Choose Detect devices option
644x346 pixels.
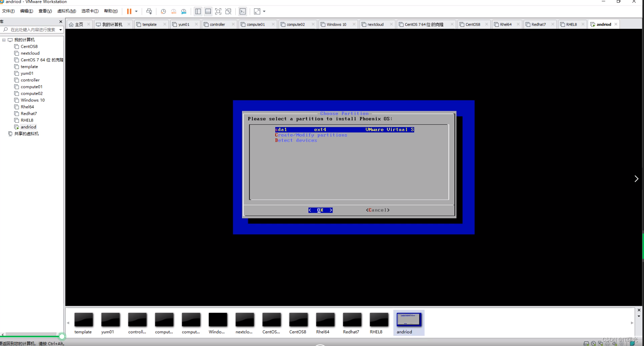[x=296, y=140]
